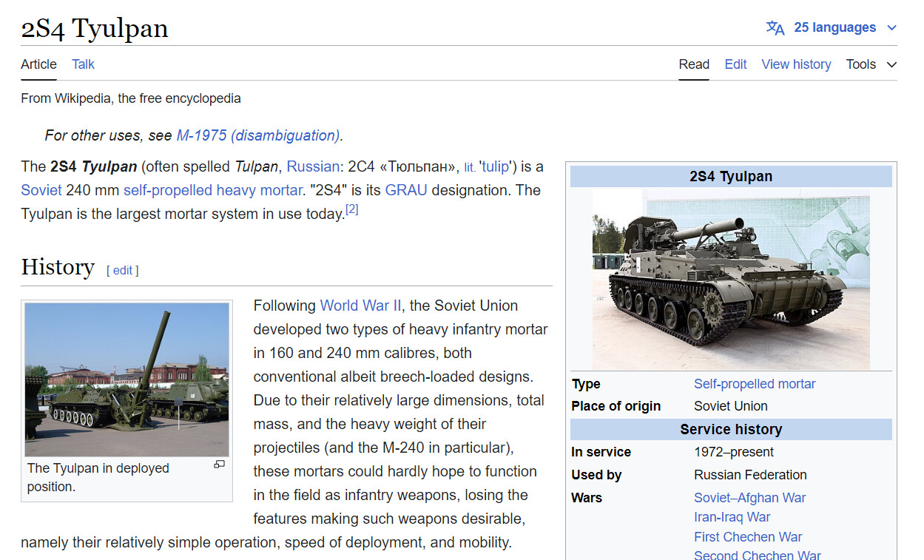
Task: Click the 'tulip' wiktionary link
Action: coord(495,166)
